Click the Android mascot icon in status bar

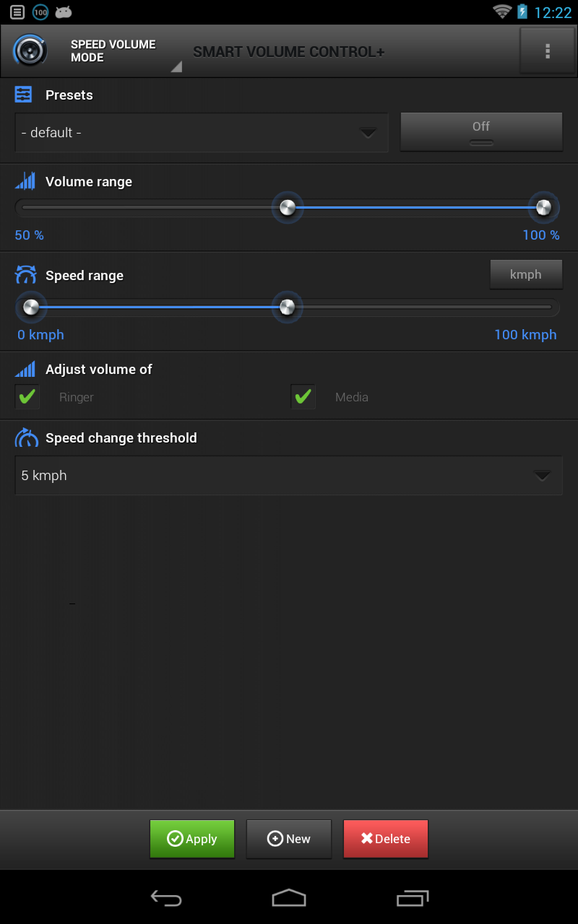(x=64, y=12)
